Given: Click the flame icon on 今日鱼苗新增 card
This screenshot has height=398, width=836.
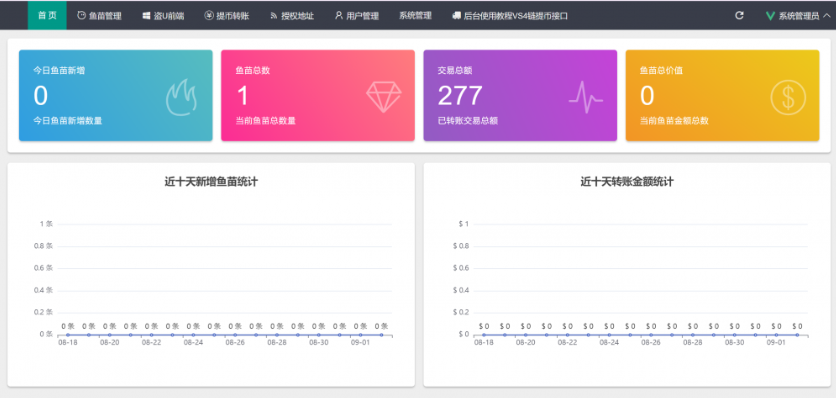Looking at the screenshot, I should (181, 97).
